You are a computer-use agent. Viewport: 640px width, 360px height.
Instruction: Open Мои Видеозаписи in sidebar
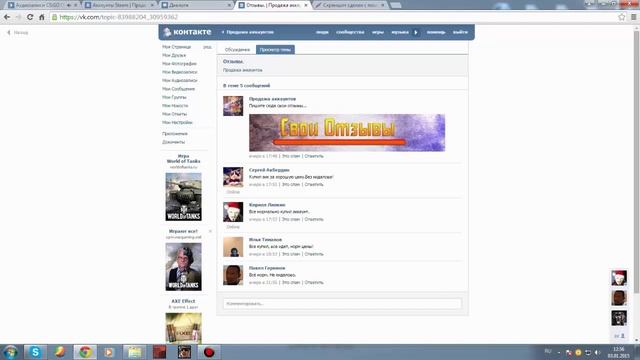click(x=180, y=72)
